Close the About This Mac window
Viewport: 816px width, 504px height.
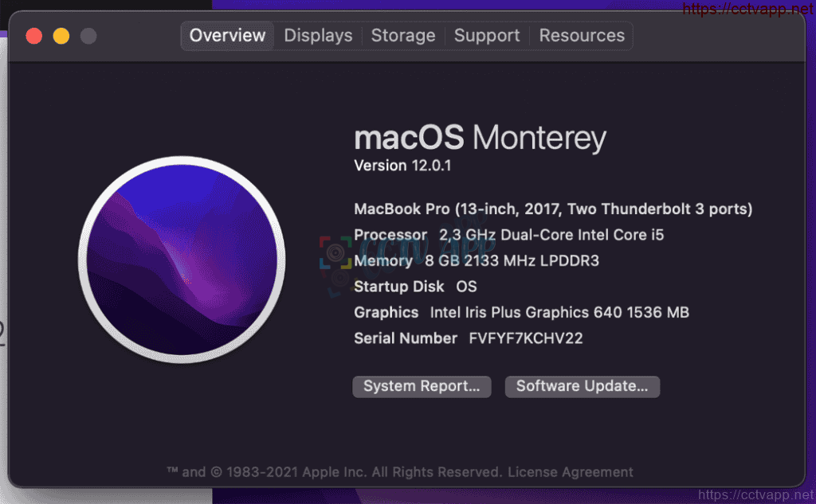pyautogui.click(x=34, y=36)
